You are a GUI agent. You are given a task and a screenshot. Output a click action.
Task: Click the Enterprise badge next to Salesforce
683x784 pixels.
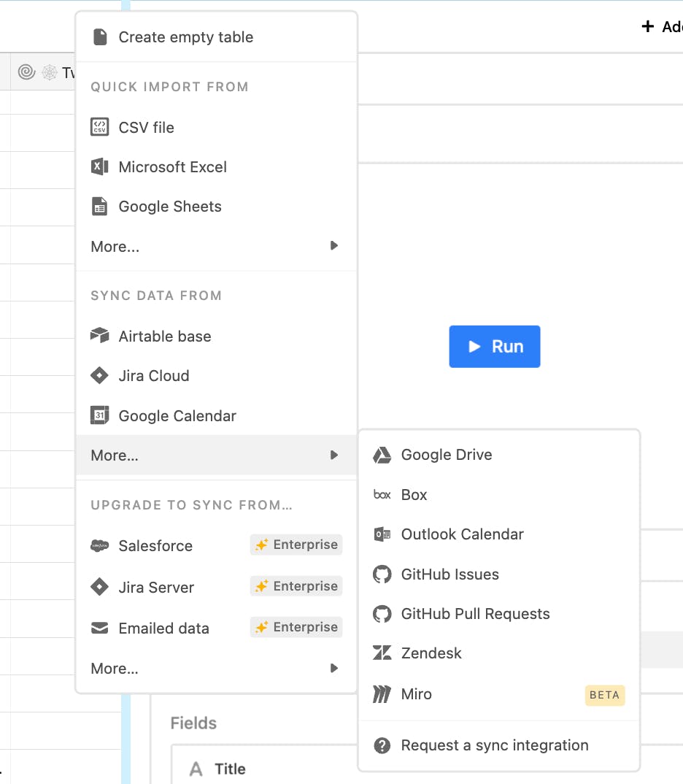(x=296, y=545)
